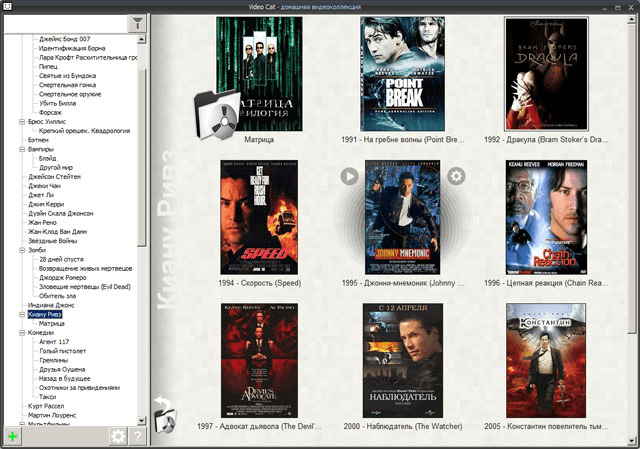The width and height of the screenshot is (640, 449).
Task: Select Курт Рассел tree item
Action: pyautogui.click(x=46, y=406)
